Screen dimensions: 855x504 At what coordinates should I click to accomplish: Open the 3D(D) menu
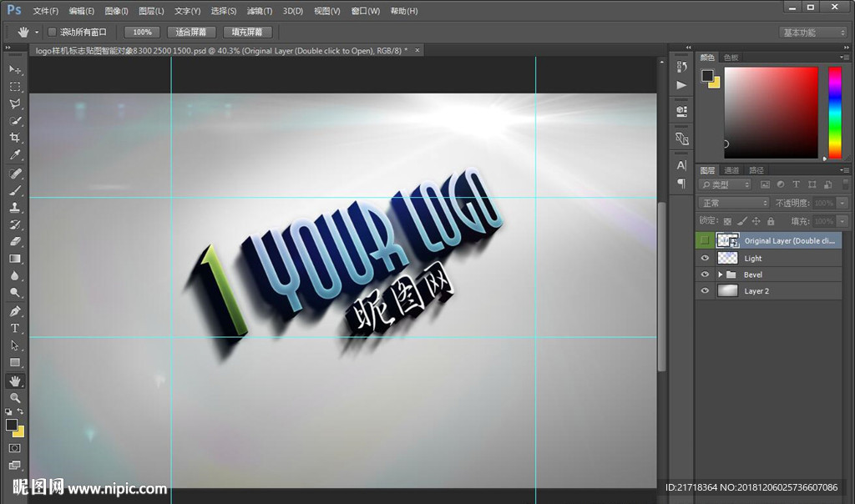coord(293,11)
